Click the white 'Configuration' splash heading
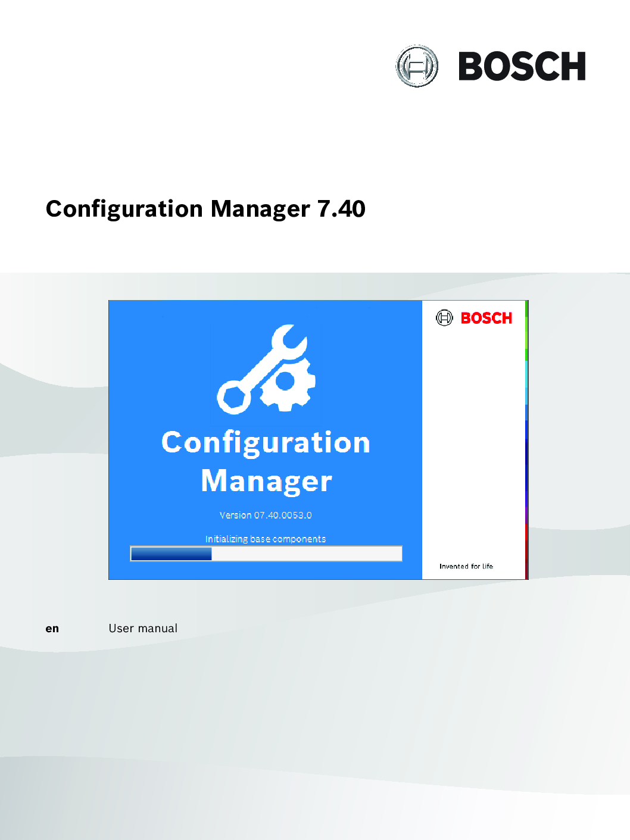Viewport: 630px width, 840px height. click(x=266, y=442)
